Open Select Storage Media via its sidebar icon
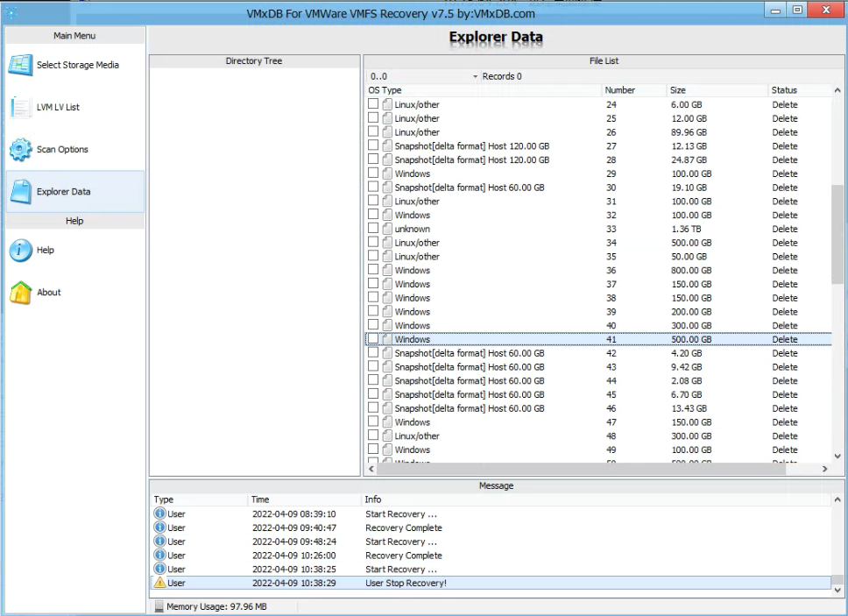Screen dimensions: 848x616 (x=20, y=65)
